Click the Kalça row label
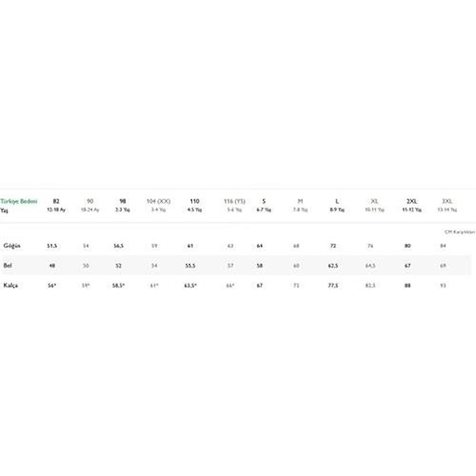 tap(10, 285)
